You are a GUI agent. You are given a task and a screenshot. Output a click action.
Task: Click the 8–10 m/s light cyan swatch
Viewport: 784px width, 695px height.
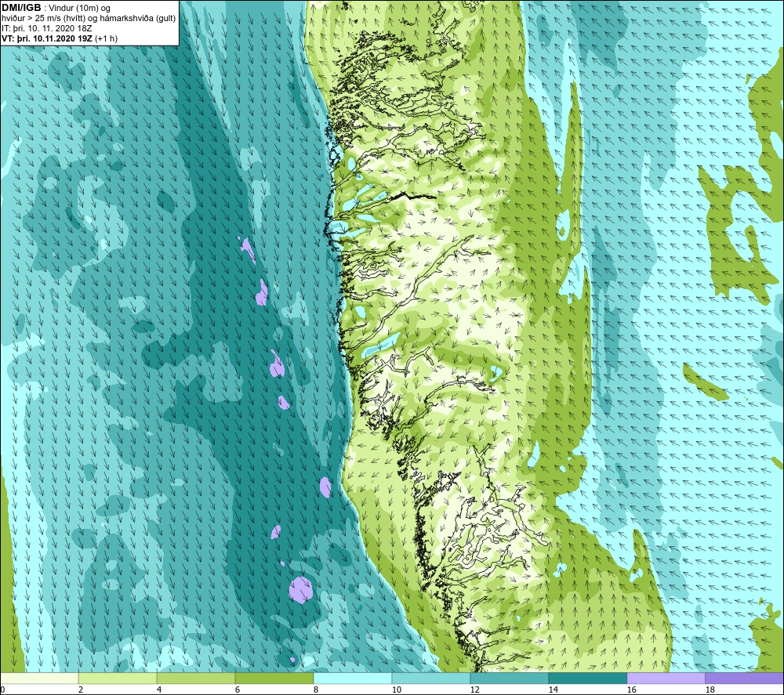point(353,678)
